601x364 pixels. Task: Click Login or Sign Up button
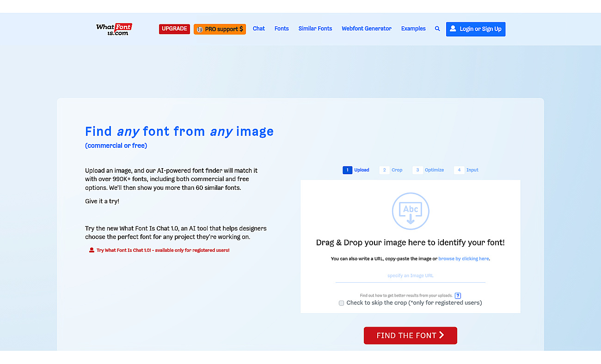click(476, 29)
